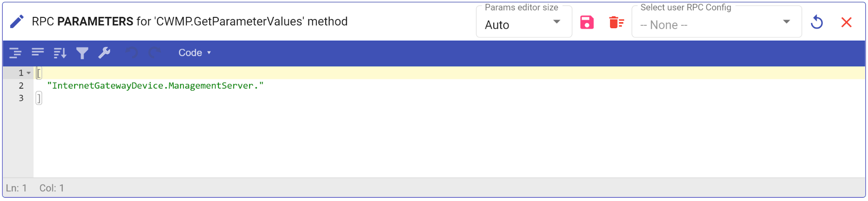Click the Format JSON icon
This screenshot has height=201, width=868.
(15, 53)
